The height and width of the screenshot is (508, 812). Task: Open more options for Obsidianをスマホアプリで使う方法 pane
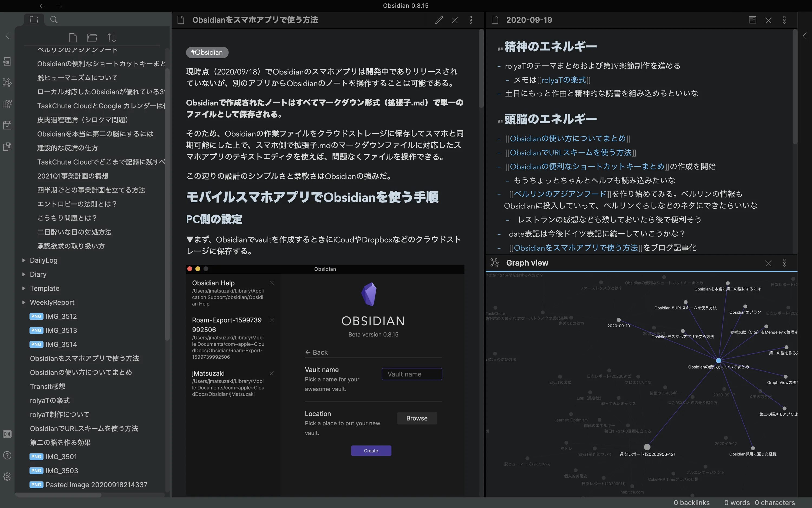tap(471, 20)
